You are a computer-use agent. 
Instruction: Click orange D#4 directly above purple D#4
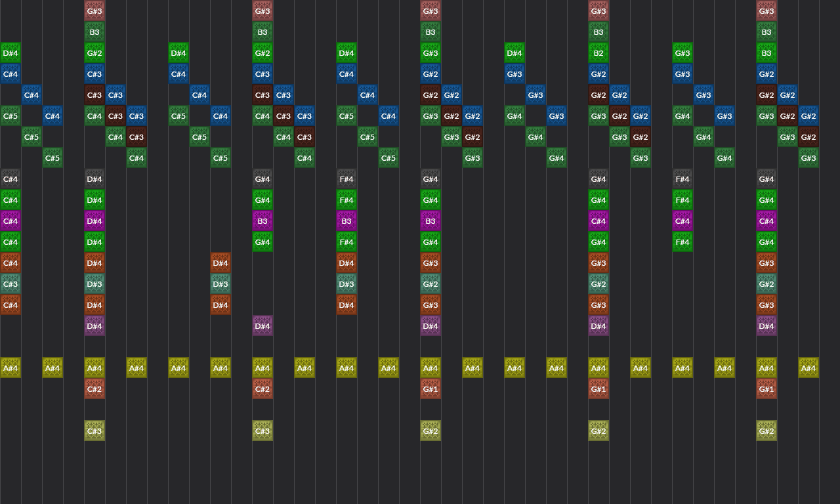(94, 305)
